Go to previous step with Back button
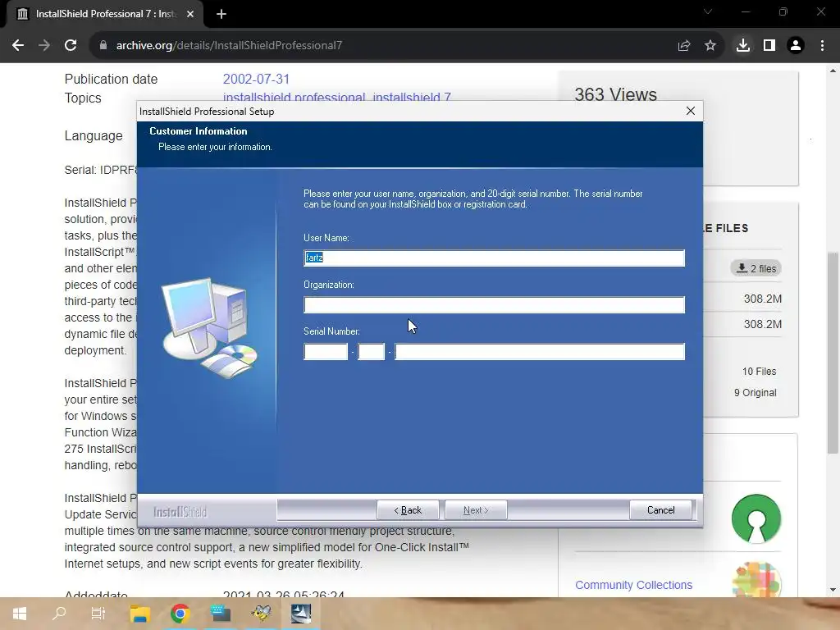Image resolution: width=840 pixels, height=630 pixels. click(408, 510)
